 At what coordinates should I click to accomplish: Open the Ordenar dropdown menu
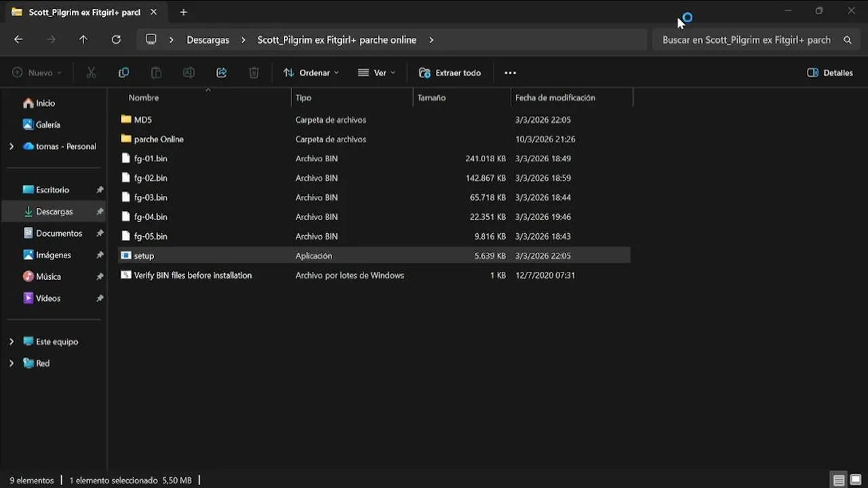pos(311,73)
